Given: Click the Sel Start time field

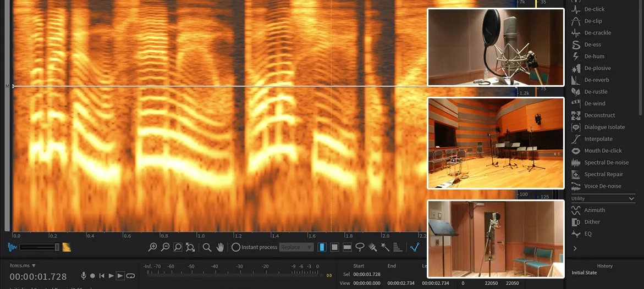Looking at the screenshot, I should coord(367,274).
